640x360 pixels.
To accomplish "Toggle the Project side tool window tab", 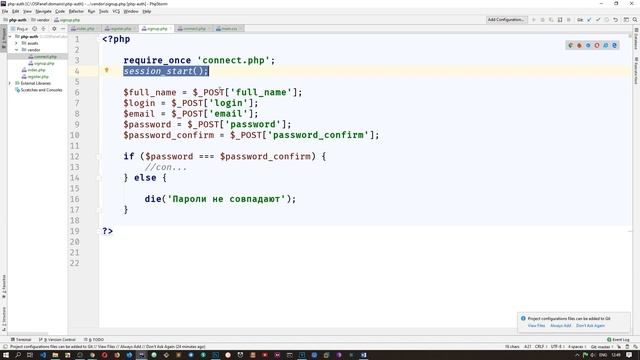I will pyautogui.click(x=4, y=39).
